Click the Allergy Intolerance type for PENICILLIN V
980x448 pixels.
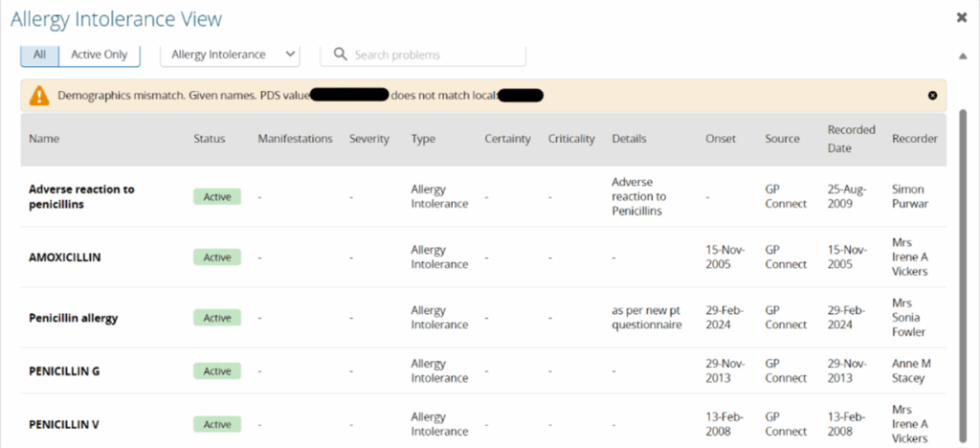tap(439, 424)
